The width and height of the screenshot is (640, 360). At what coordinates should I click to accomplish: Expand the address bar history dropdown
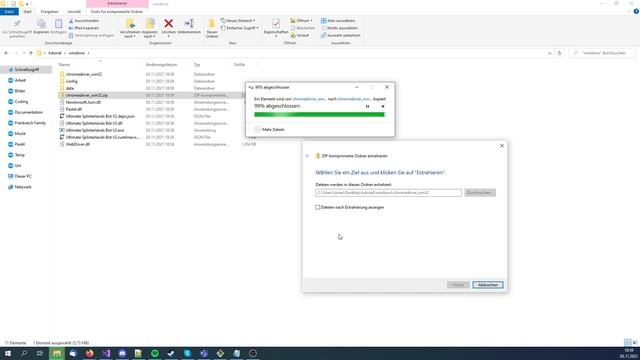(549, 53)
